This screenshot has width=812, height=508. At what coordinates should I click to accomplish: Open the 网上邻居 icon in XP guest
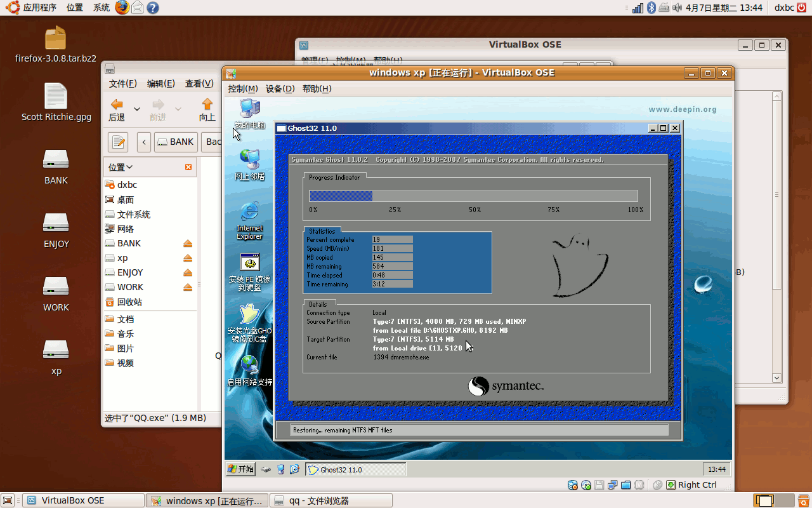[249, 164]
